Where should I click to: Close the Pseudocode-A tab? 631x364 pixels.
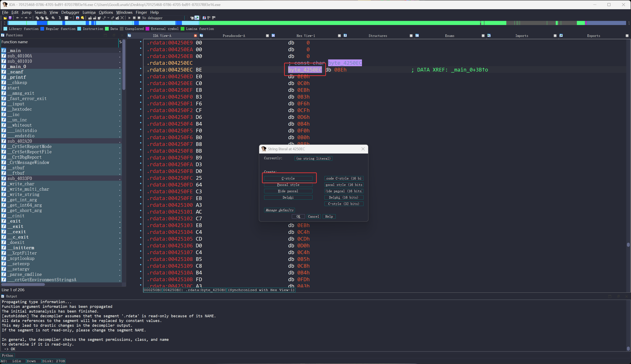[x=267, y=36]
